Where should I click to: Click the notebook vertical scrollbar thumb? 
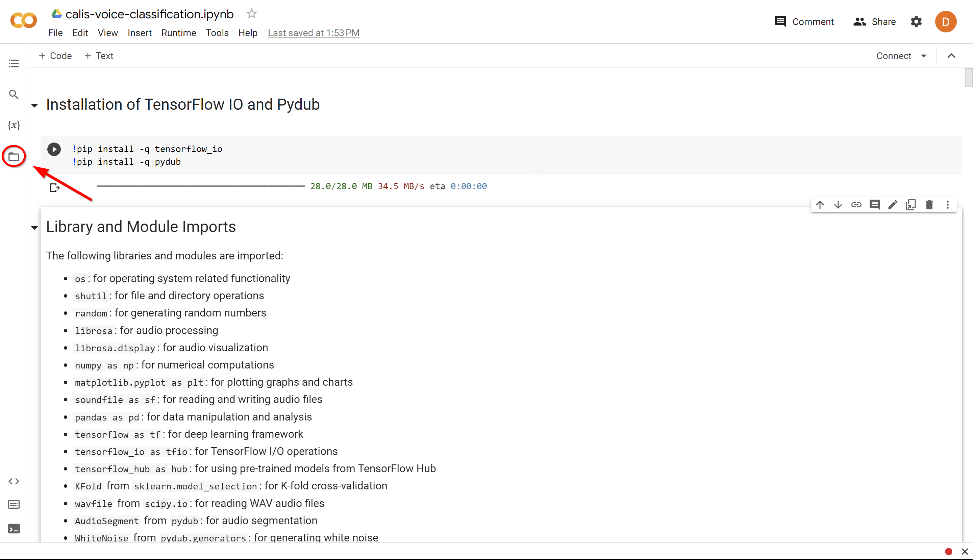click(968, 78)
